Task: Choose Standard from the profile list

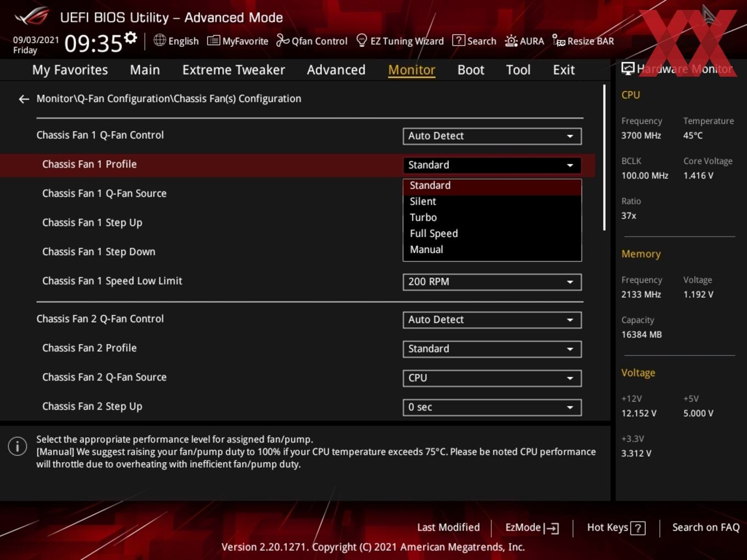Action: point(492,186)
